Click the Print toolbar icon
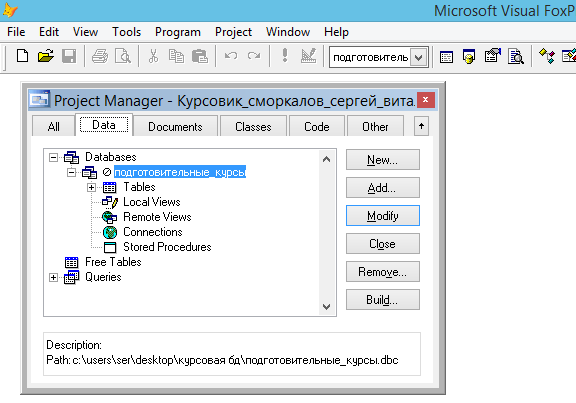 click(100, 56)
